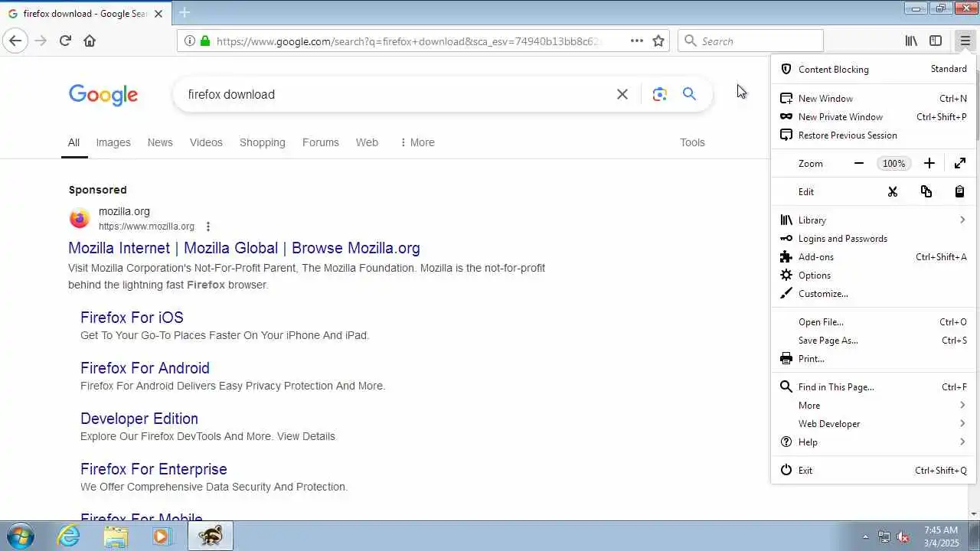Reset zoom via 100% label

click(x=893, y=163)
